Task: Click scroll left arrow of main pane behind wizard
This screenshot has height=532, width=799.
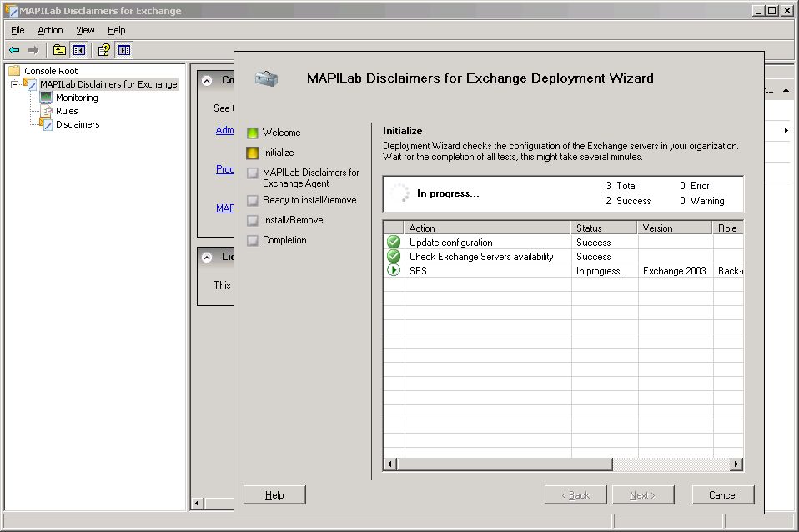Action: (197, 504)
